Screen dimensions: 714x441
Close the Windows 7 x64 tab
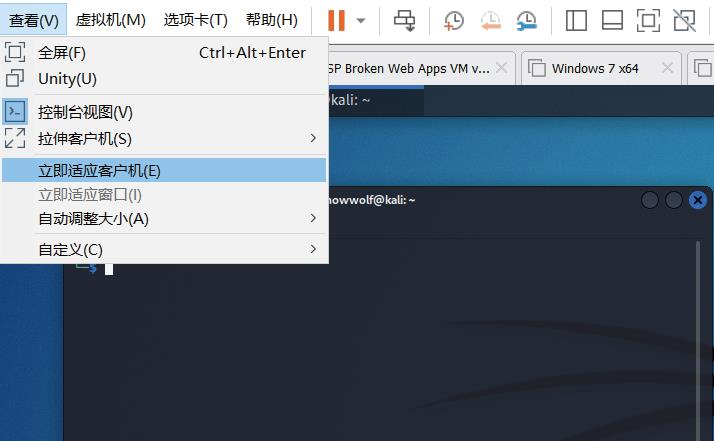[x=668, y=68]
